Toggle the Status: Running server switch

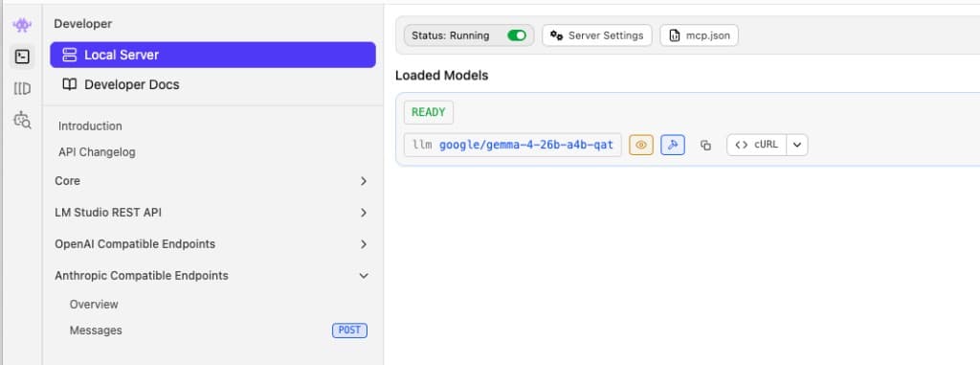pyautogui.click(x=517, y=35)
